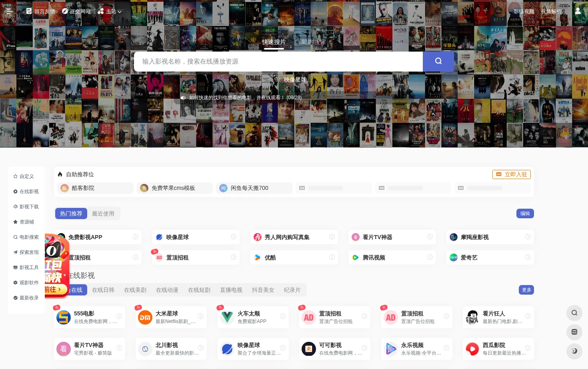588x369 pixels.
Task: Click the 大米星球 orange logo
Action: pyautogui.click(x=145, y=317)
